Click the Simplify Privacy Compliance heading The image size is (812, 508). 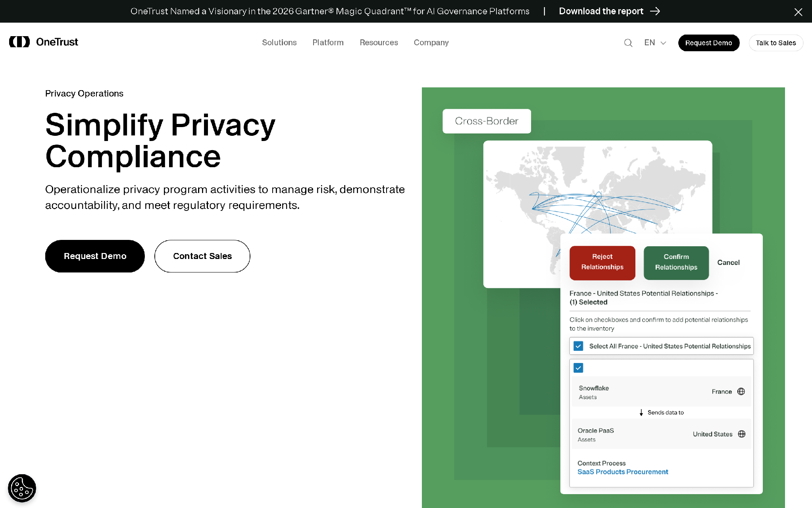(160, 141)
